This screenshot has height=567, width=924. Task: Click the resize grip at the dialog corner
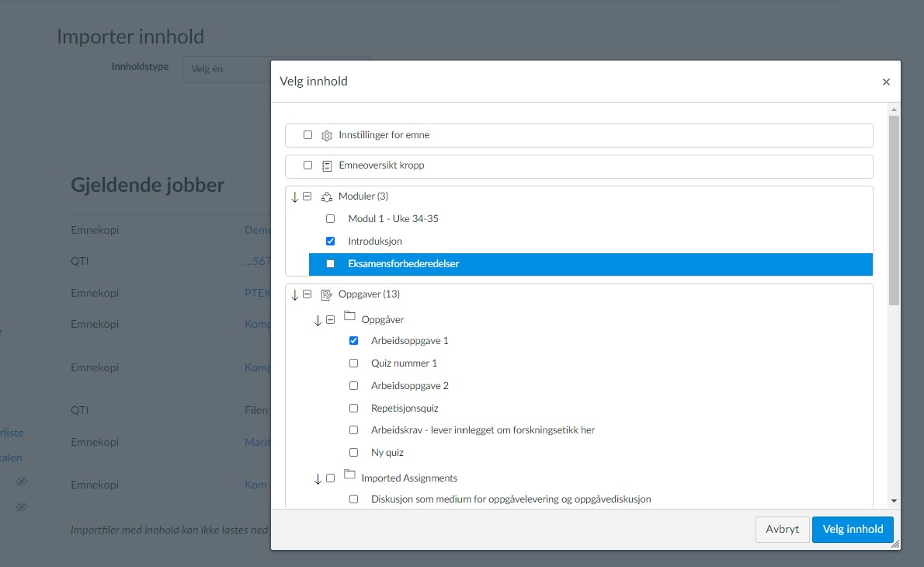tap(896, 544)
